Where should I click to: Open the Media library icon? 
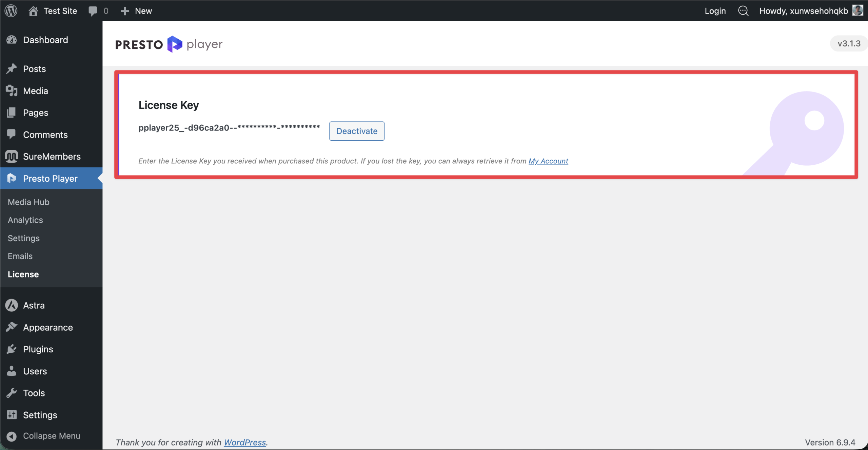[x=12, y=90]
